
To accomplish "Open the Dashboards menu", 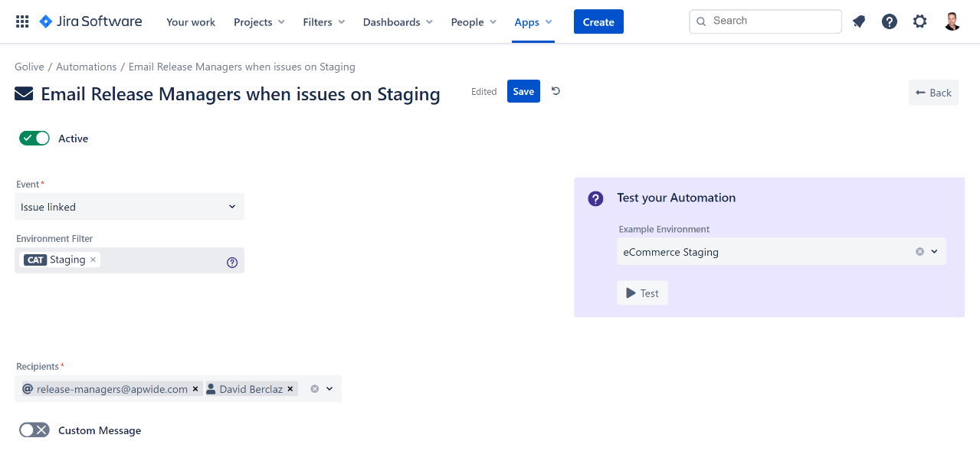I will click(397, 22).
